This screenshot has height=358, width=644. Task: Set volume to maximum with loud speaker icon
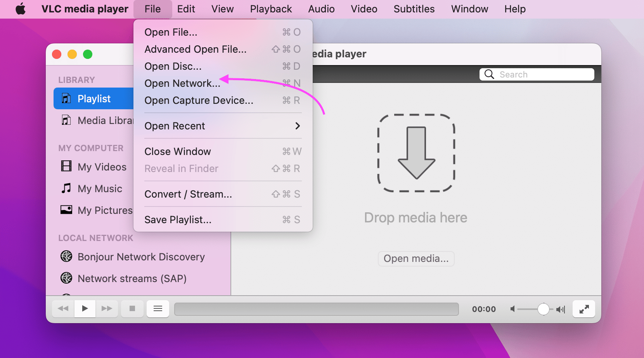tap(561, 309)
